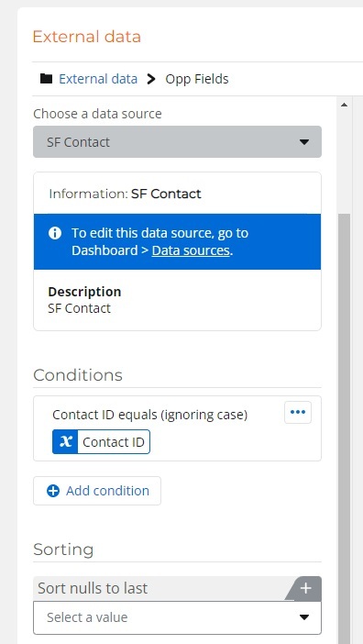Go back to External data breadcrumb link
The image size is (363, 644).
pyautogui.click(x=98, y=79)
